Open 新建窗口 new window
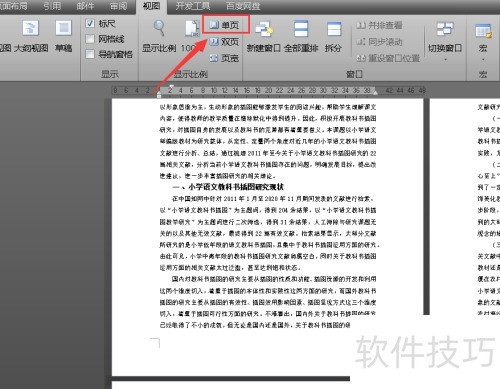The width and height of the screenshot is (500, 389). pos(263,37)
